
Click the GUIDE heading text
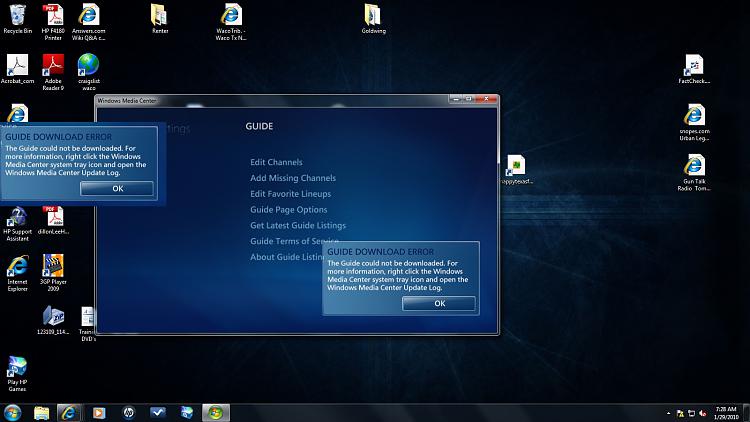tap(259, 126)
